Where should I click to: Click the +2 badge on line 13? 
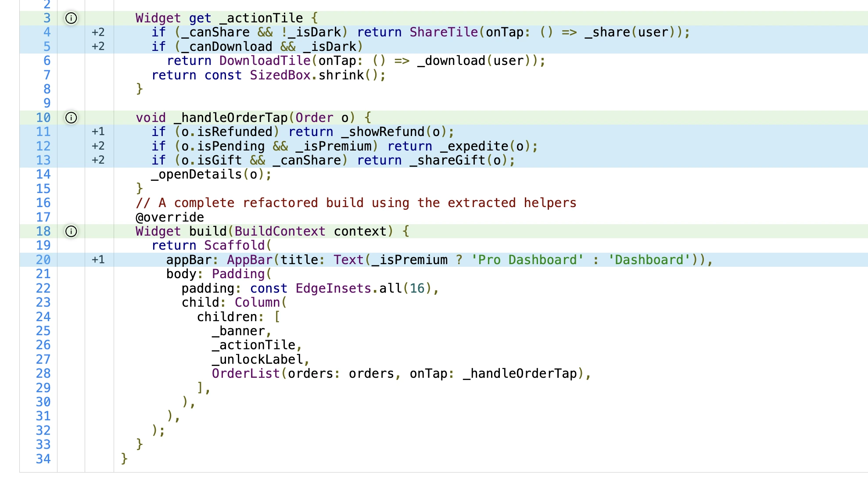click(98, 160)
